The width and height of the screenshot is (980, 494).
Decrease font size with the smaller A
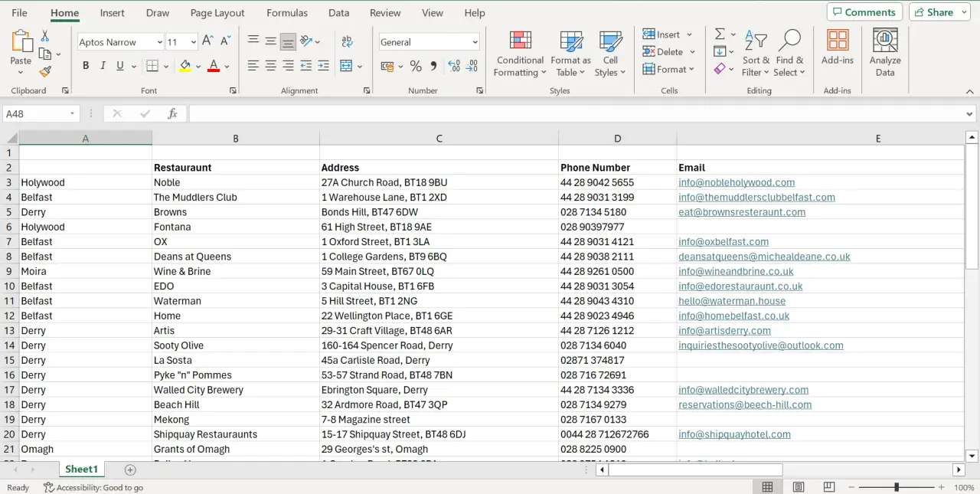coord(225,41)
